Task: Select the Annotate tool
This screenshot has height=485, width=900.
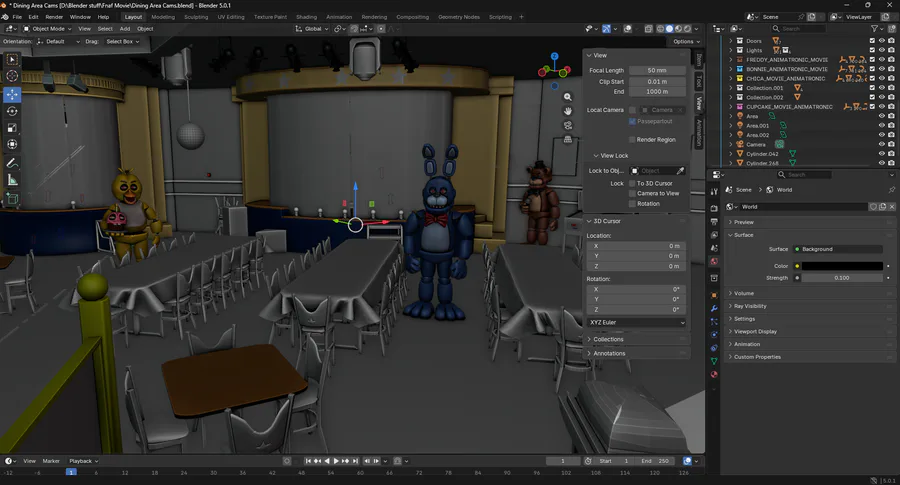Action: (12, 164)
